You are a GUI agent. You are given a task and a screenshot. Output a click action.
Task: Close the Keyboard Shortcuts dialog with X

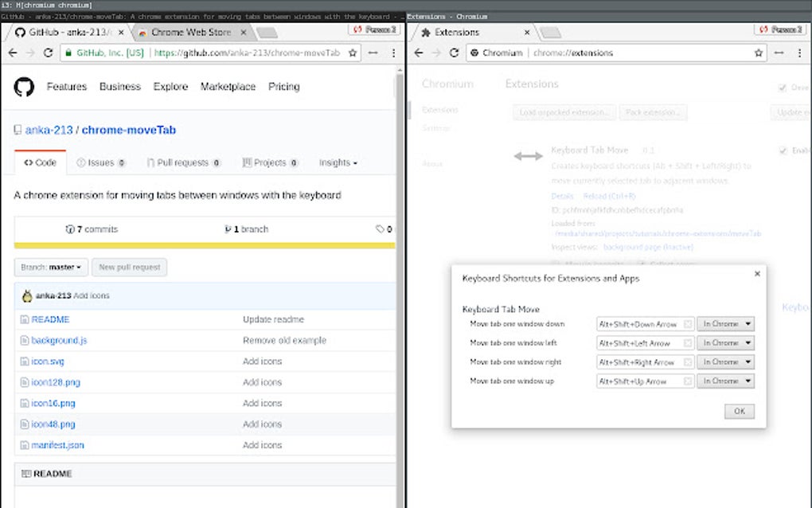[757, 273]
